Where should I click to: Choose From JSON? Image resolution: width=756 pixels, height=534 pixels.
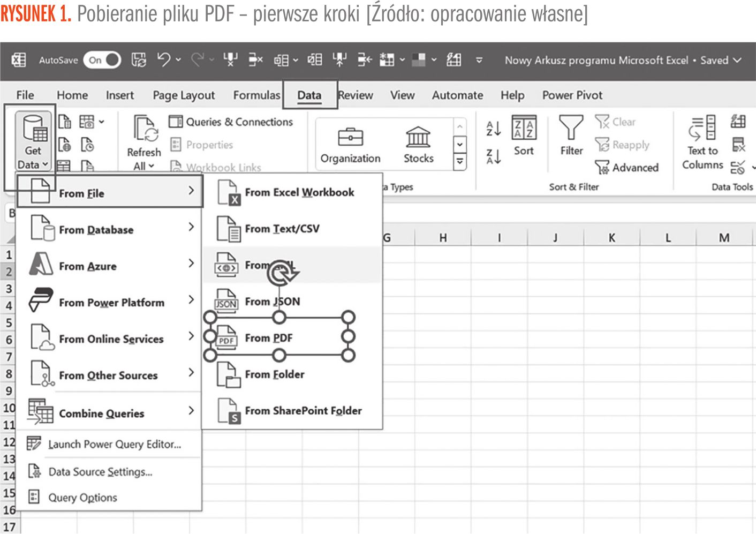point(292,302)
